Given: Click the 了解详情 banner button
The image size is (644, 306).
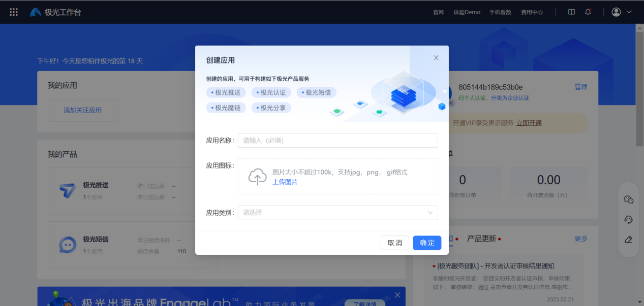Looking at the screenshot, I should (364, 304).
